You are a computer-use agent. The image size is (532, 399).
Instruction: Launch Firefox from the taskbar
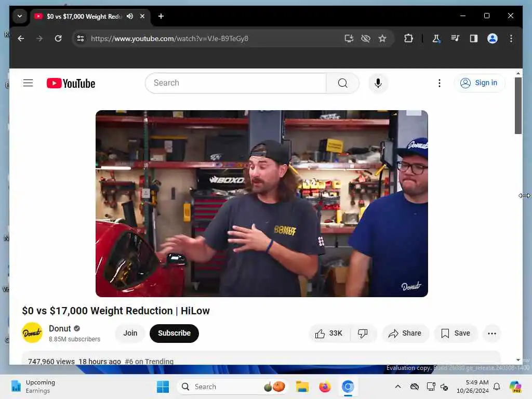pos(325,387)
